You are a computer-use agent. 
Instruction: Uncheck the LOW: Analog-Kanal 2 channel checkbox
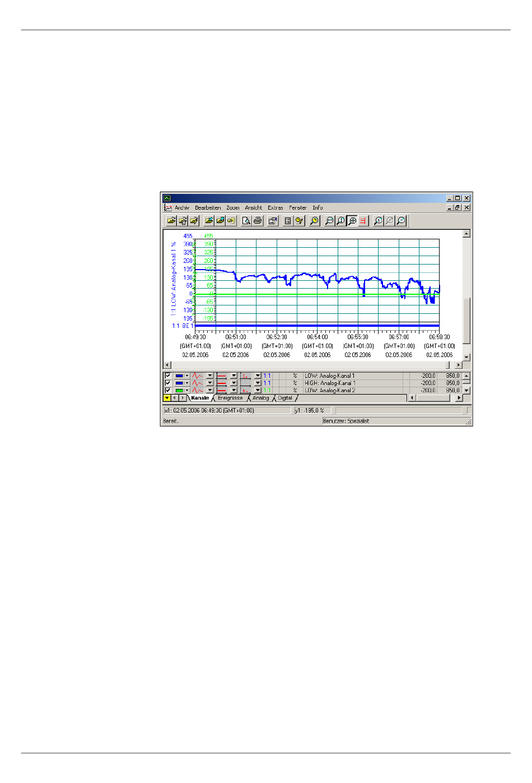[x=167, y=391]
